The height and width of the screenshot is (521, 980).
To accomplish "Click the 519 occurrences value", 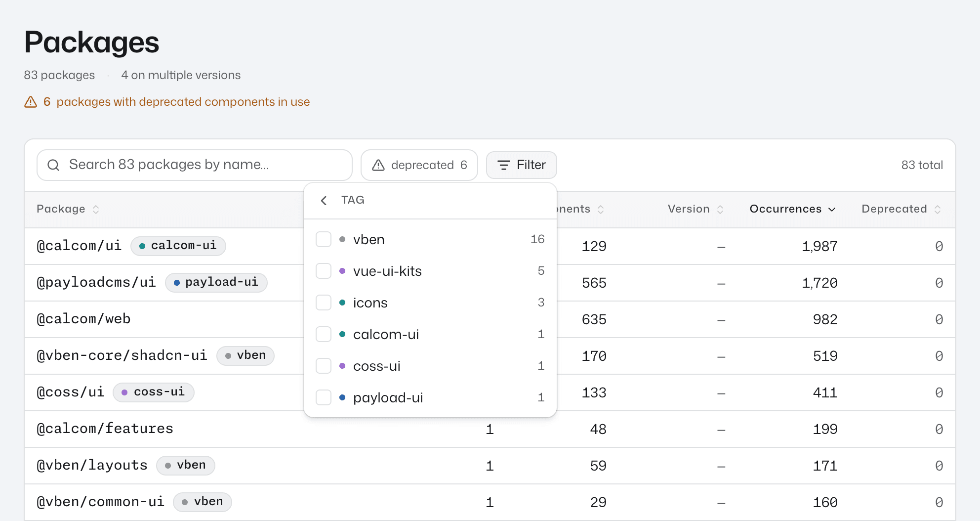I will point(825,356).
